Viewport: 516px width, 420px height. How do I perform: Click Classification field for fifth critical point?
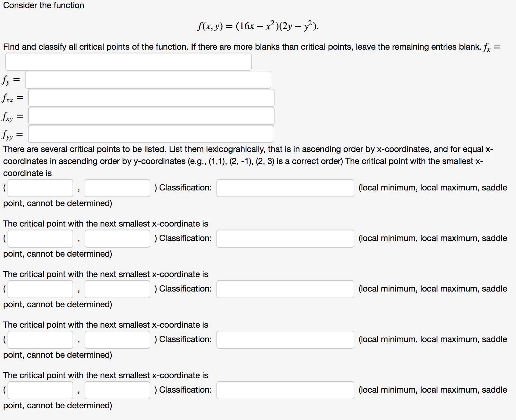click(285, 390)
